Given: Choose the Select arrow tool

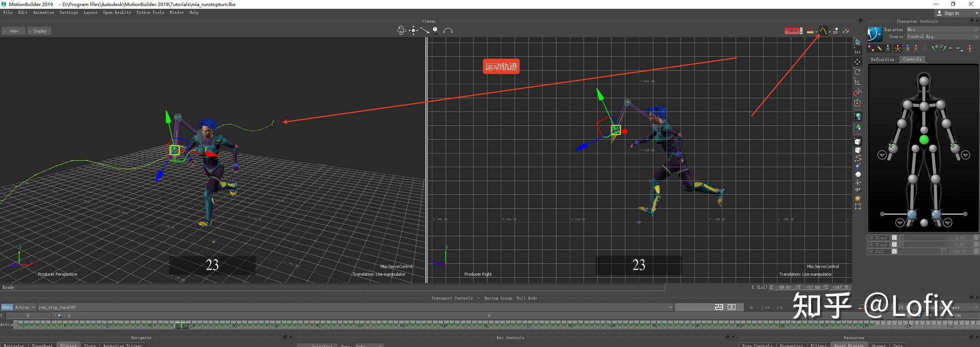Looking at the screenshot, I should (857, 42).
